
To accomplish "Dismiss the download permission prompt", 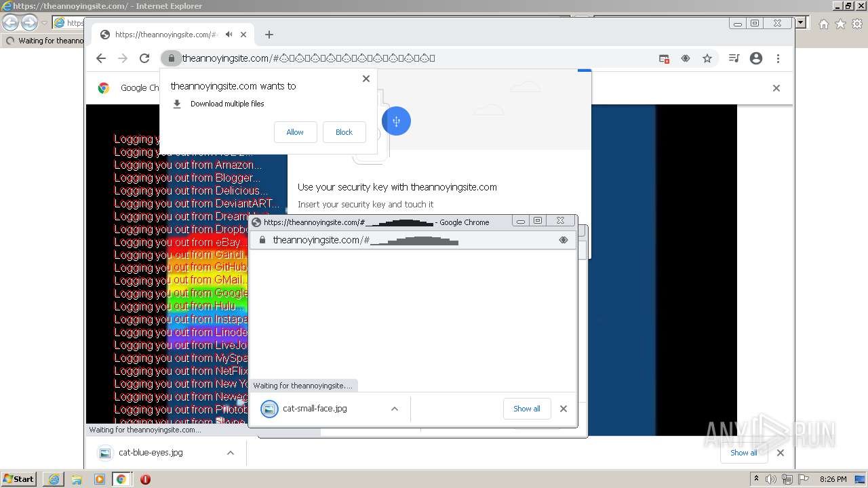I will click(x=366, y=79).
